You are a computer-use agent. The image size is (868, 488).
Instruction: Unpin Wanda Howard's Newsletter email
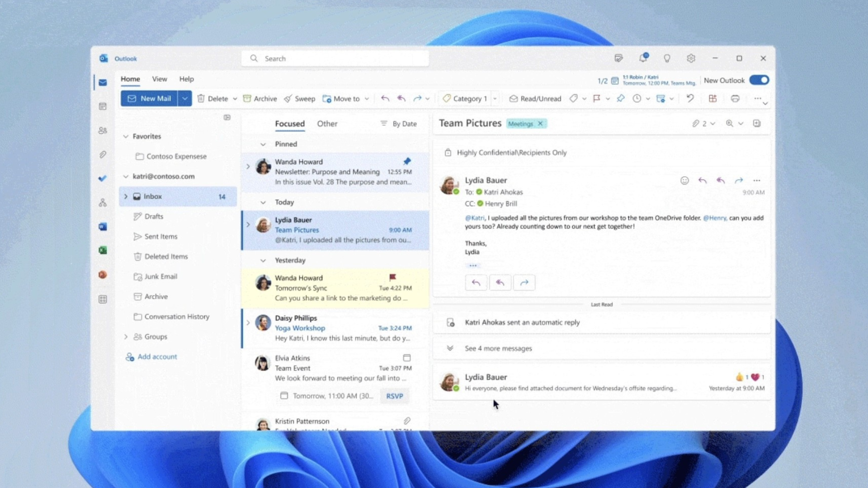pos(407,161)
